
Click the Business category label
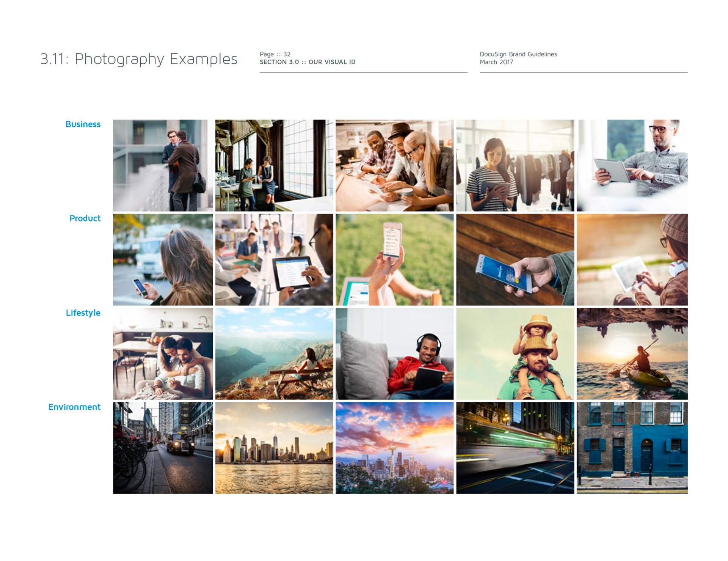click(x=83, y=124)
